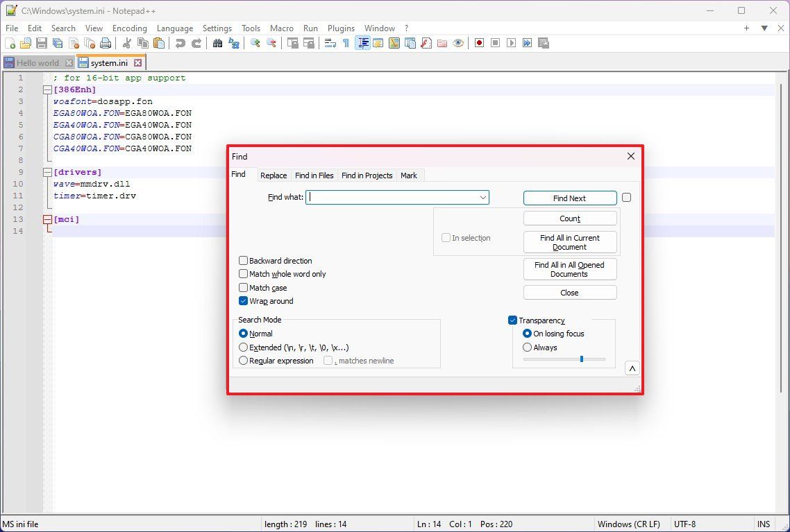Open the Macro menu

point(282,28)
